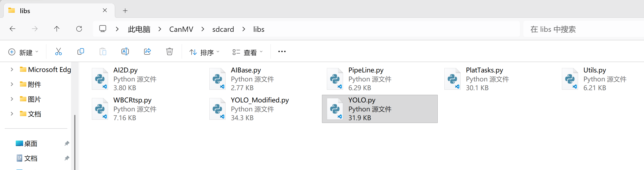
Task: Click the 3.80 KB size text
Action: [x=124, y=88]
